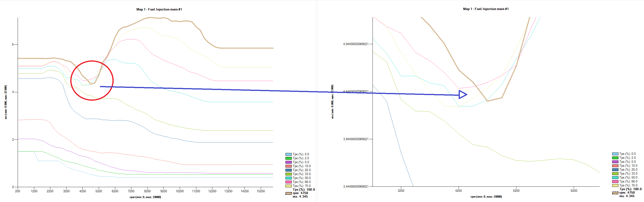Click the 3,94456505969021 y-axis label on right chart

click(356, 139)
